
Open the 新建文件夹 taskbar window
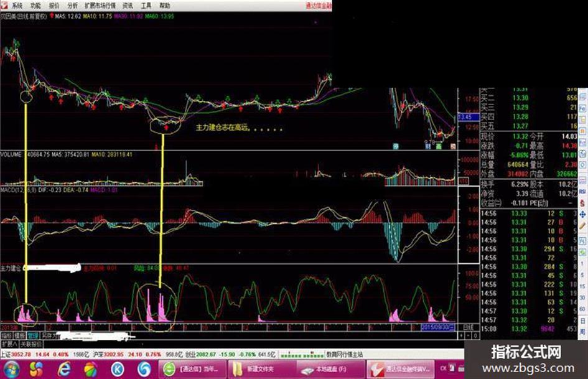(x=261, y=369)
